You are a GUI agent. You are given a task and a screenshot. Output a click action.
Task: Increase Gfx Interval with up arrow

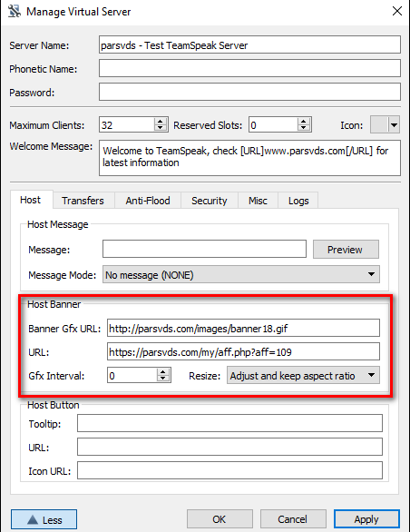coord(162,372)
